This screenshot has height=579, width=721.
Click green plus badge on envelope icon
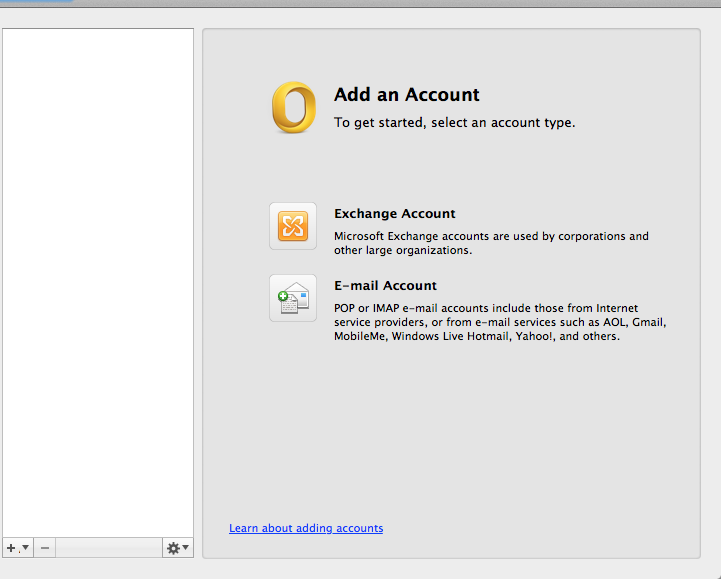(283, 297)
